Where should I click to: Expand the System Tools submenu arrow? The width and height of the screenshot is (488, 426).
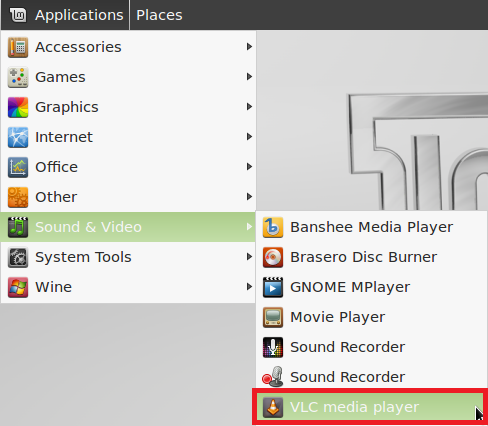pyautogui.click(x=249, y=257)
